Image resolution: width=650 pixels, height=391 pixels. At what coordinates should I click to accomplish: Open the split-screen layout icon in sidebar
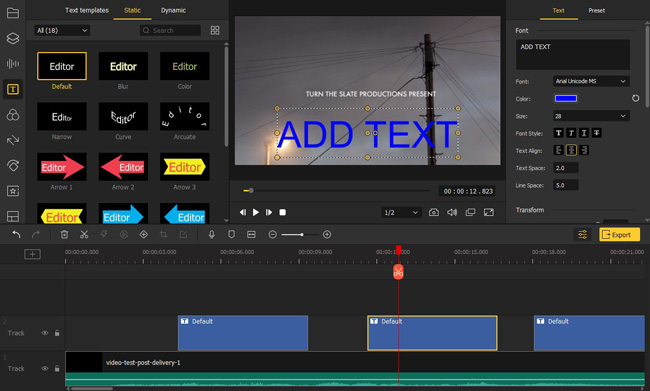pos(13,216)
